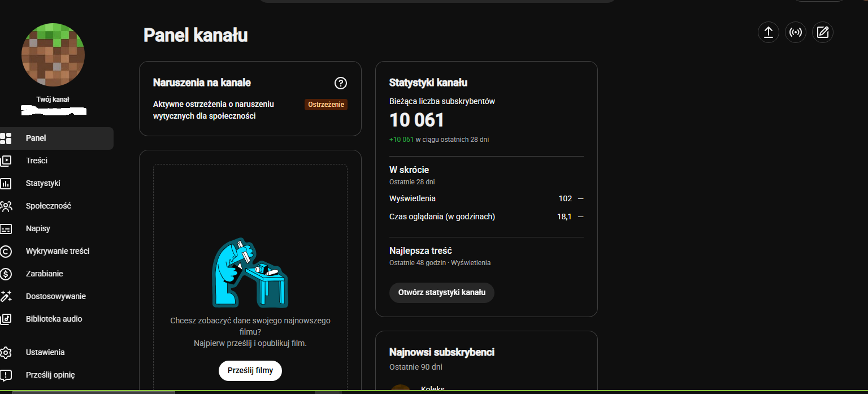The image size is (868, 394).
Task: Click the microscope illustration in upload card
Action: pyautogui.click(x=250, y=272)
